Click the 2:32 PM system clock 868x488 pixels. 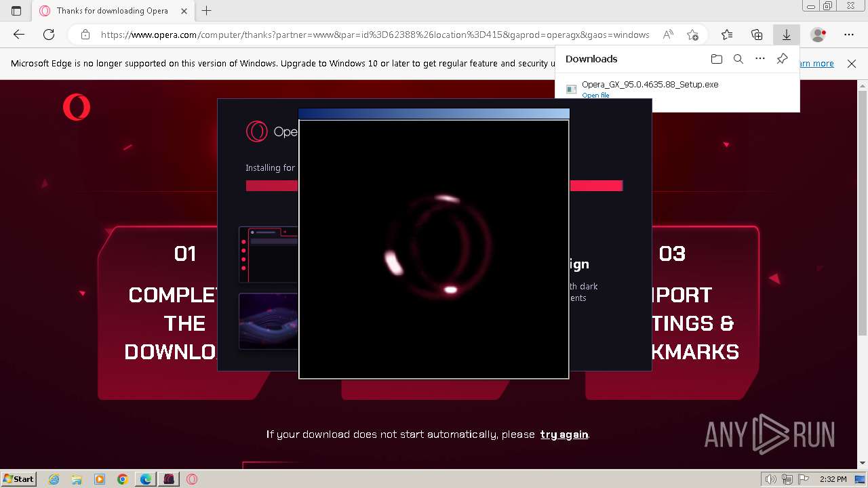[x=833, y=479]
